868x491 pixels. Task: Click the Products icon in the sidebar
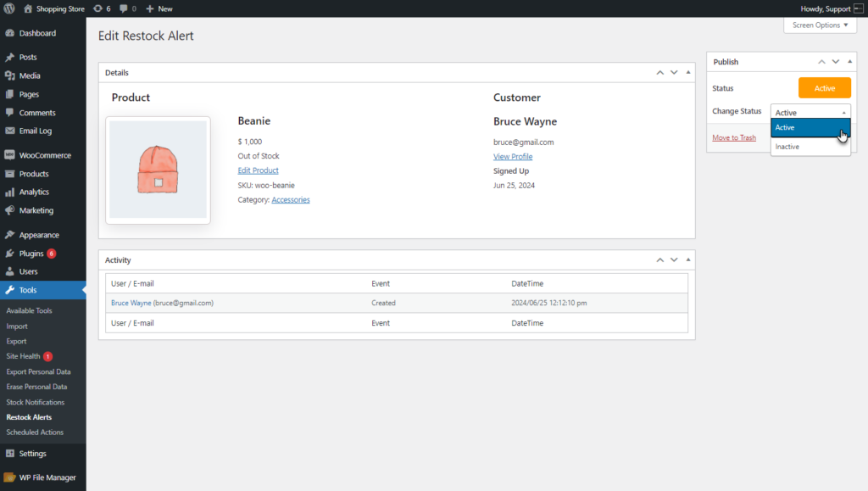click(10, 174)
